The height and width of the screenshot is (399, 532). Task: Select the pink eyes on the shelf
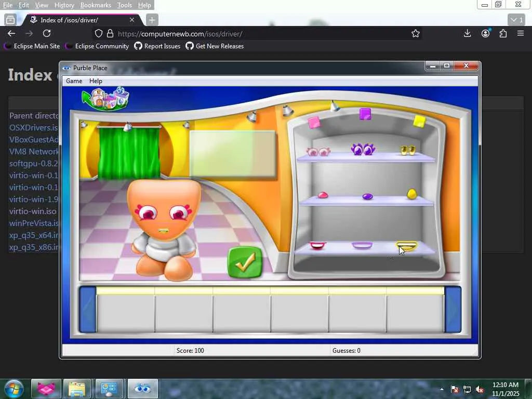[318, 152]
